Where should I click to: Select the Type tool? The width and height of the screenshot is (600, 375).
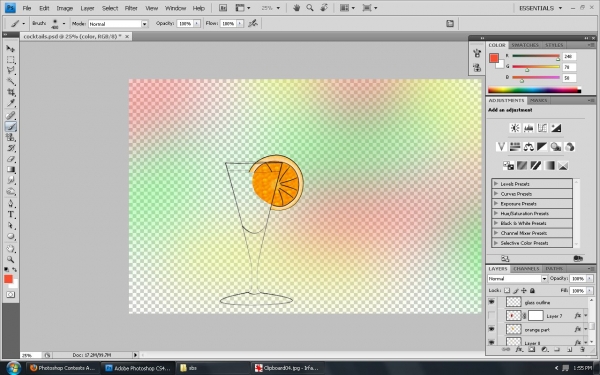point(10,214)
